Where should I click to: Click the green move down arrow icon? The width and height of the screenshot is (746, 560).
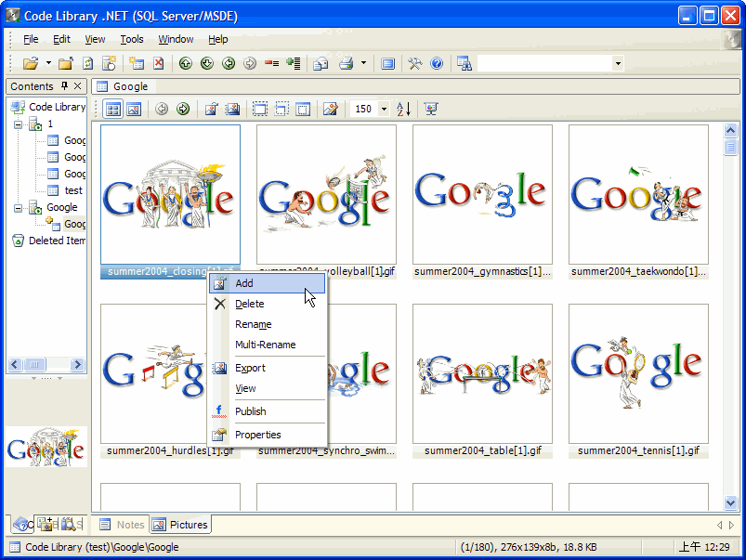point(207,63)
